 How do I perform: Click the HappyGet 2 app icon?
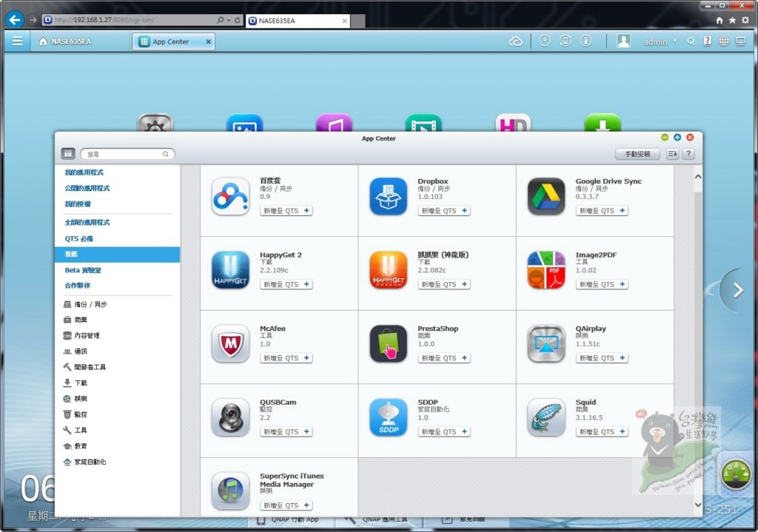pos(231,269)
